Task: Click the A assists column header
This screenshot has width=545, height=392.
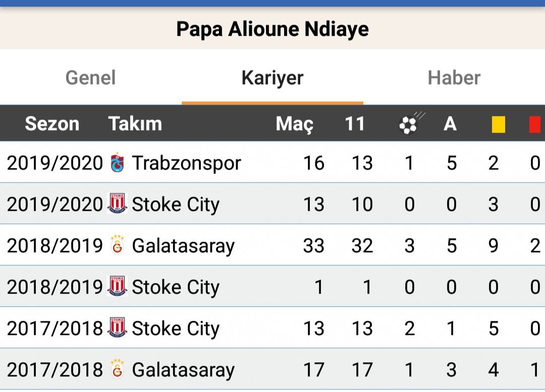Action: pos(450,124)
